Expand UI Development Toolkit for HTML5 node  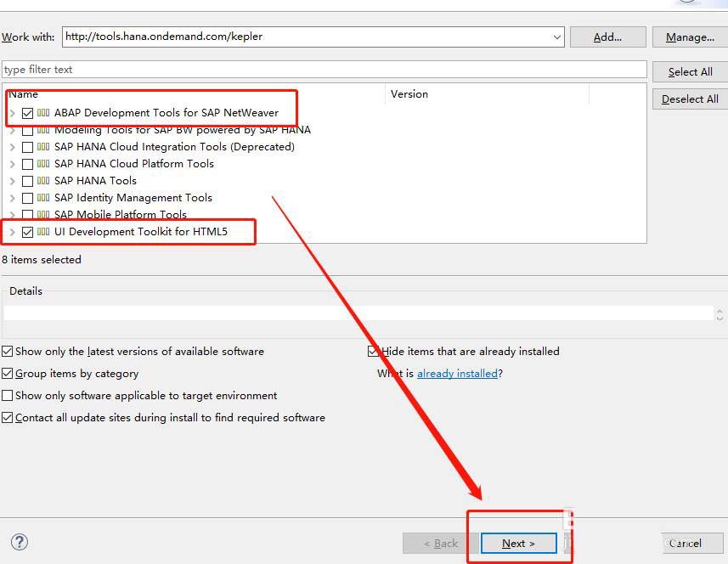tap(13, 232)
